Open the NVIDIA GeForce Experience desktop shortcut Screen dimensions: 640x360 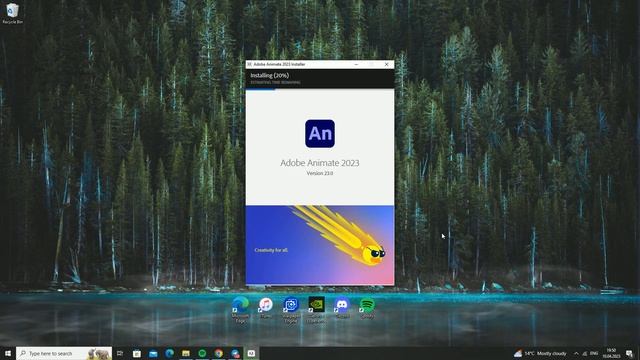click(316, 310)
